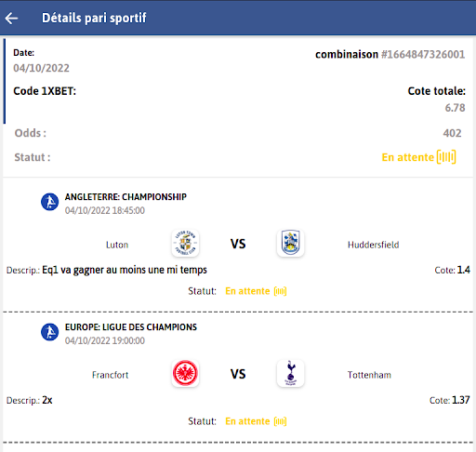Image resolution: width=476 pixels, height=452 pixels.
Task: Click the Cote totale value 6.78
Action: click(x=455, y=108)
